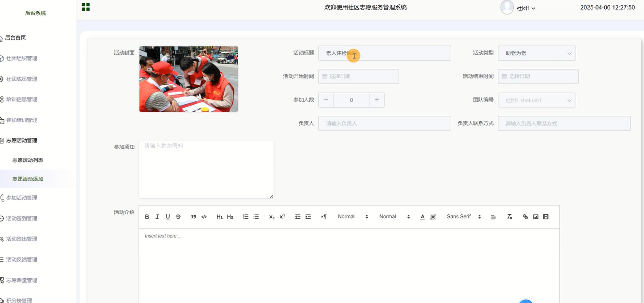The image size is (644, 303).
Task: Click the blockquote icon in toolbar
Action: [x=194, y=217]
